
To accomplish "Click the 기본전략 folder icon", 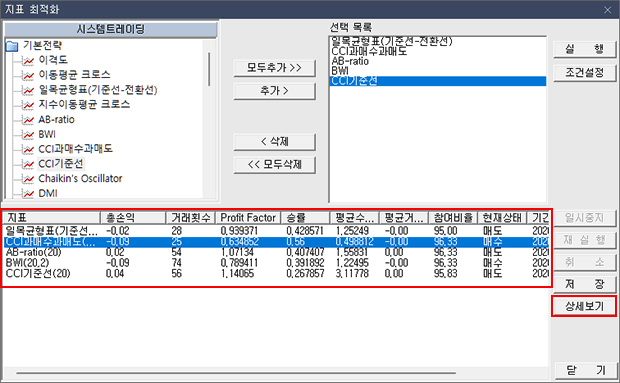I will tap(12, 46).
